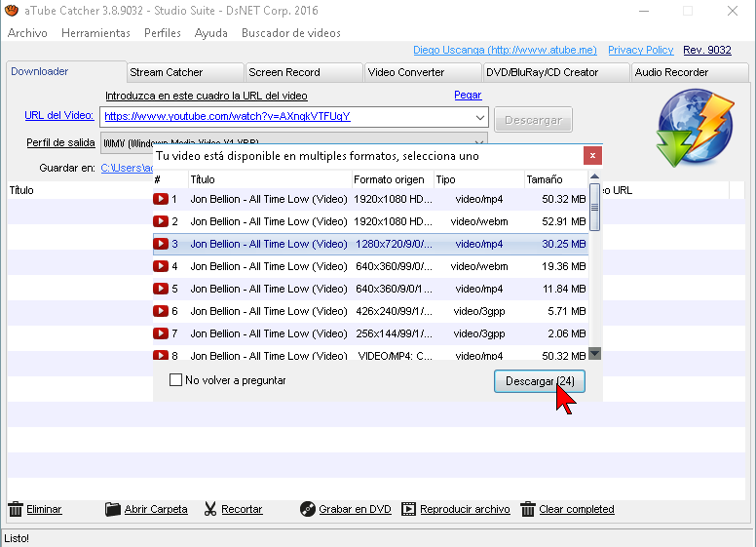This screenshot has height=547, width=756.
Task: Click the YouTube icon on format row 7
Action: 161,333
